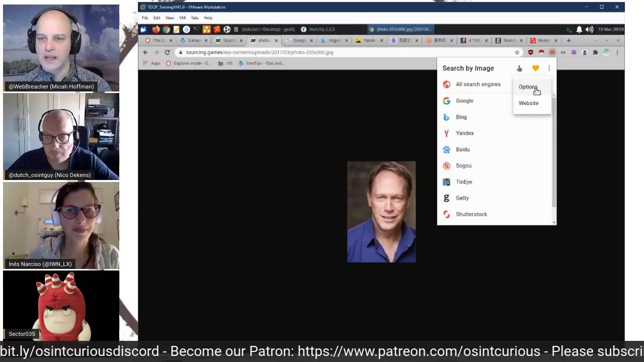Click the yellow heart icon in popup
Image resolution: width=644 pixels, height=362 pixels.
(535, 68)
